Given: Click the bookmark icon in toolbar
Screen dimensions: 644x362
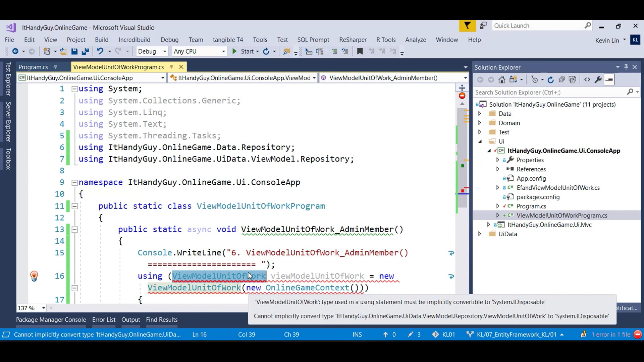Looking at the screenshot, I should point(360,51).
